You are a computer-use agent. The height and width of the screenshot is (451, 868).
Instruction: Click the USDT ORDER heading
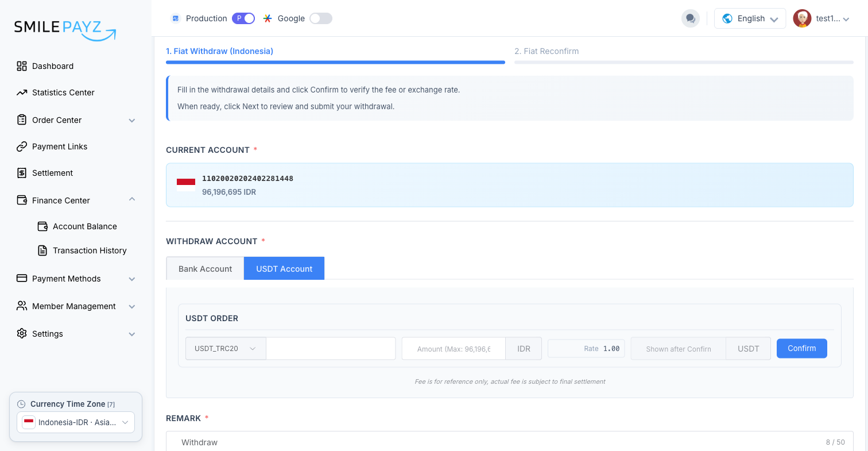click(x=212, y=318)
